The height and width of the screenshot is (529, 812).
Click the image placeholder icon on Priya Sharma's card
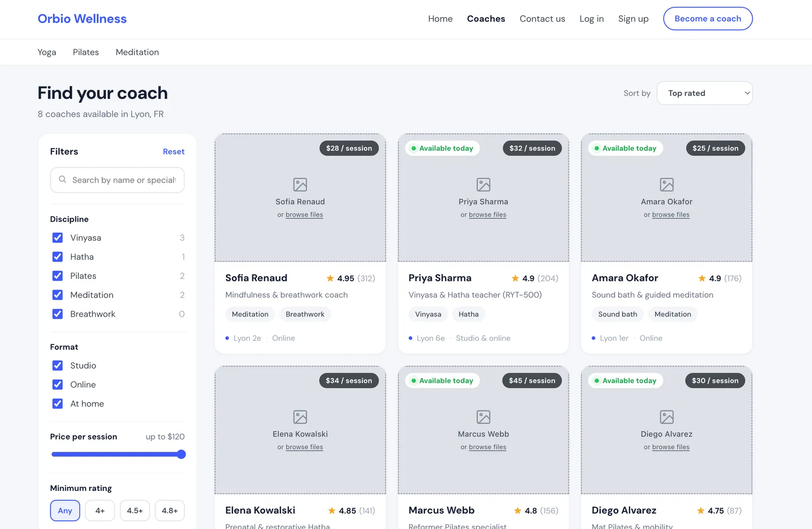(x=483, y=185)
